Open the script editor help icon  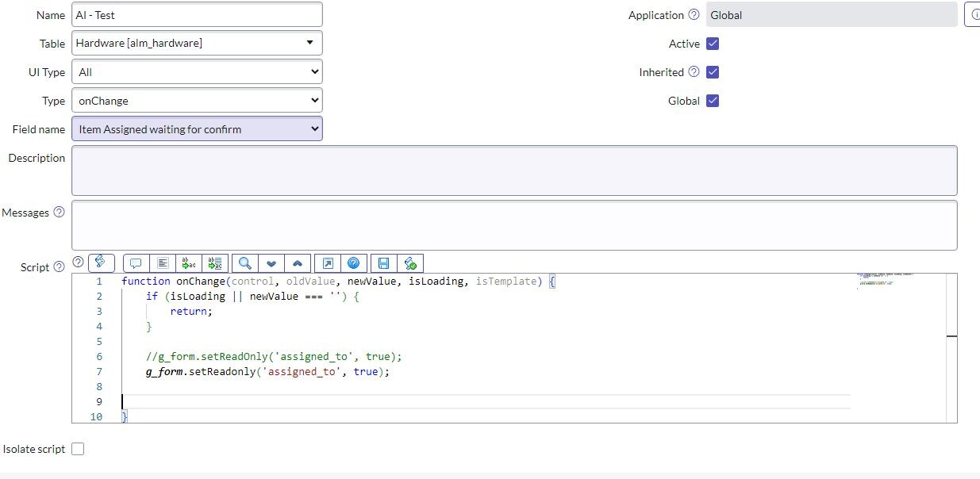coord(354,263)
